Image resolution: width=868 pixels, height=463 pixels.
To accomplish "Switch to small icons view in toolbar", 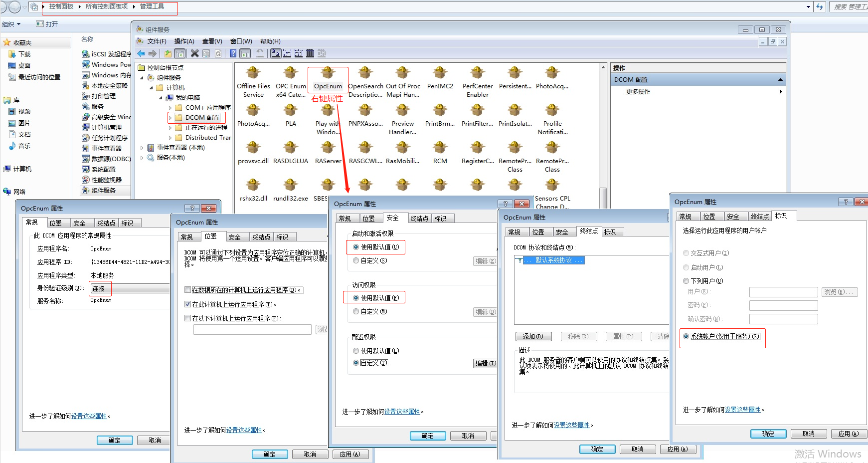I will tap(287, 53).
